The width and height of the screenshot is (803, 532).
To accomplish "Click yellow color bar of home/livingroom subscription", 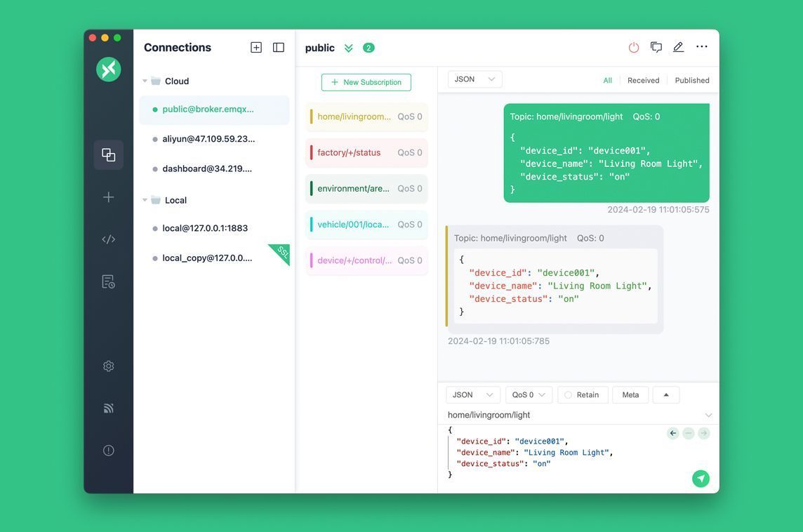I will tap(312, 117).
